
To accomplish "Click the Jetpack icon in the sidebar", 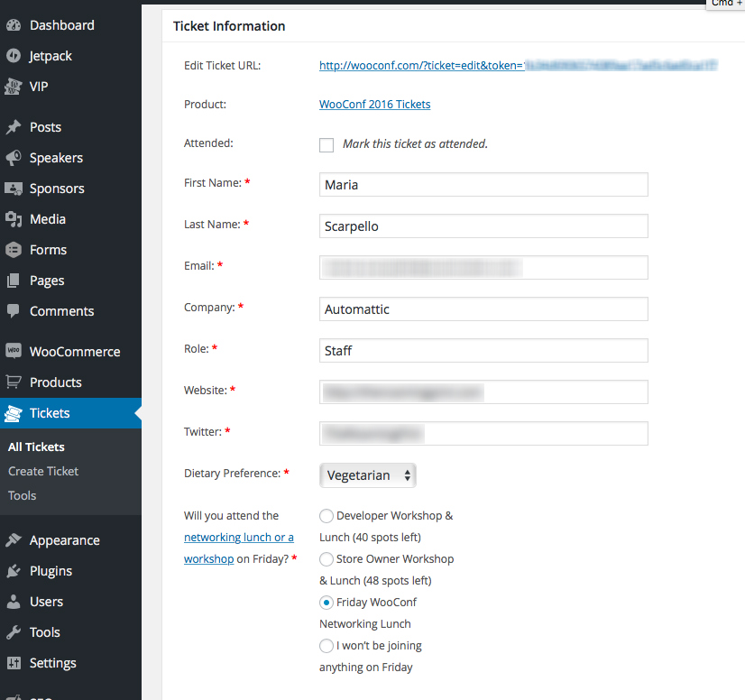I will pos(14,56).
